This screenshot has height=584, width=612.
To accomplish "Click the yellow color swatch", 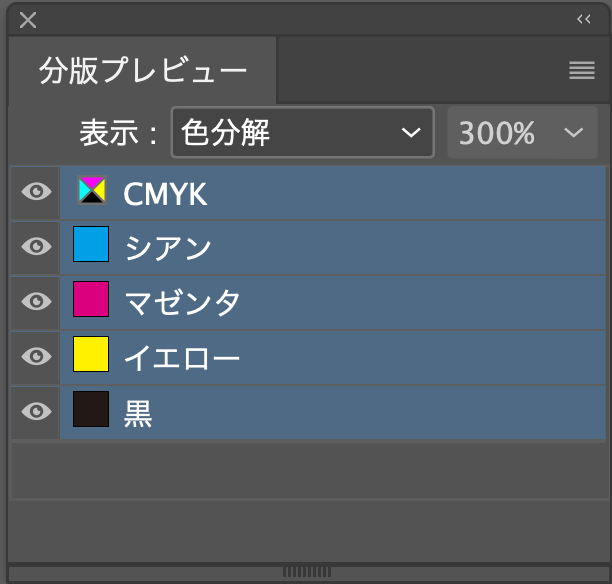I will coord(91,354).
